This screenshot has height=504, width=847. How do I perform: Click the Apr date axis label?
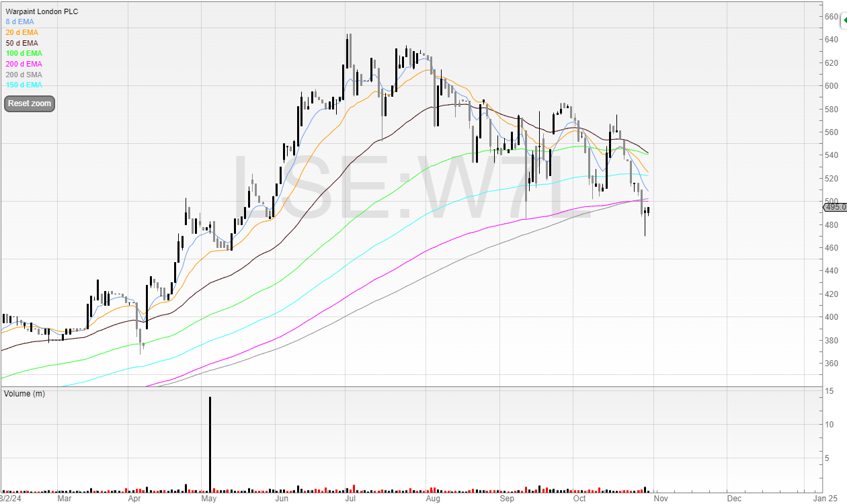coord(134,499)
